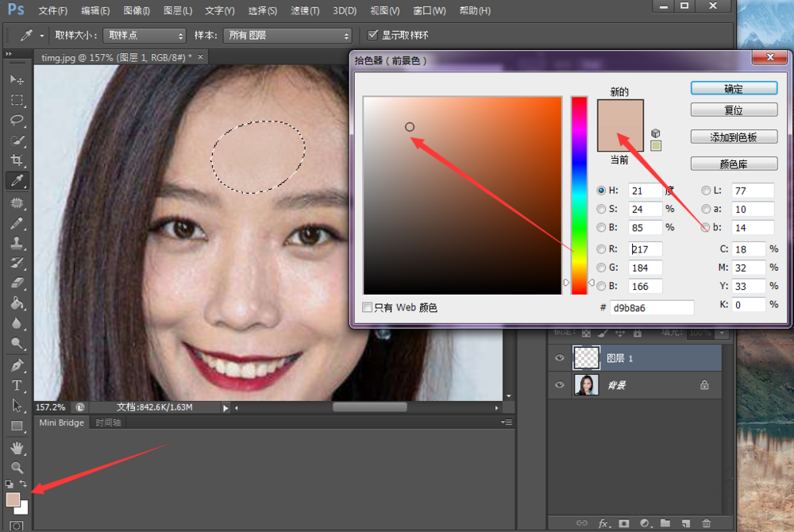Select the Horizontal Type tool
Viewport: 794px width, 532px height.
pos(17,386)
